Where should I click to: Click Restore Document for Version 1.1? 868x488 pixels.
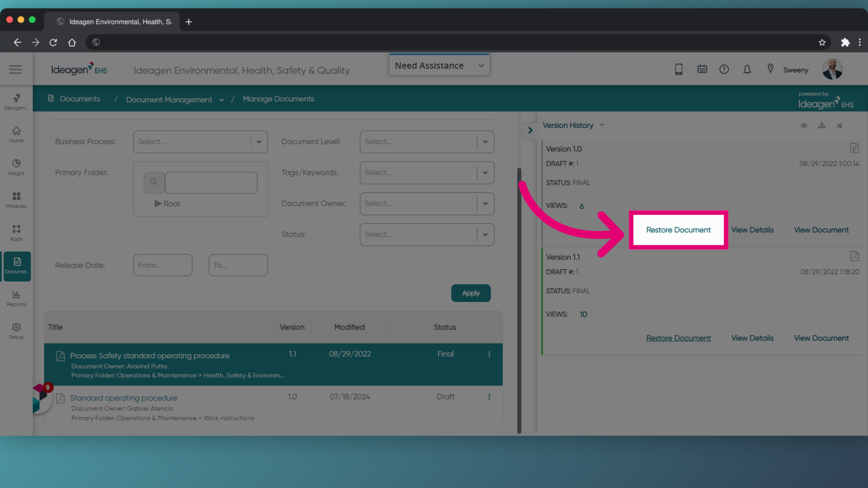(x=678, y=338)
